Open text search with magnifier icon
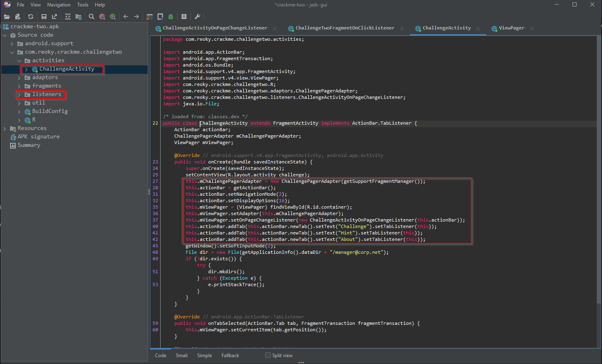 click(92, 17)
